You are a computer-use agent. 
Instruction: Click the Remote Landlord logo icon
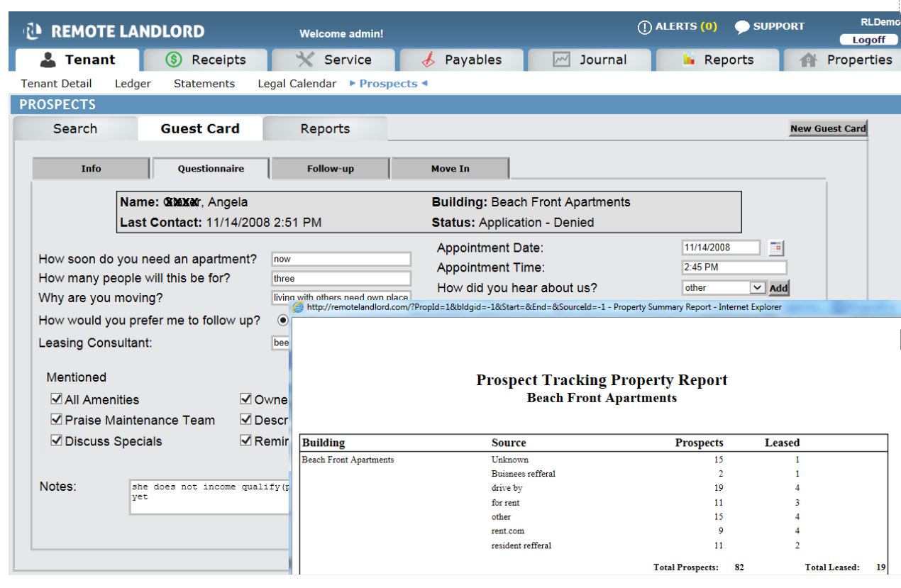click(33, 31)
